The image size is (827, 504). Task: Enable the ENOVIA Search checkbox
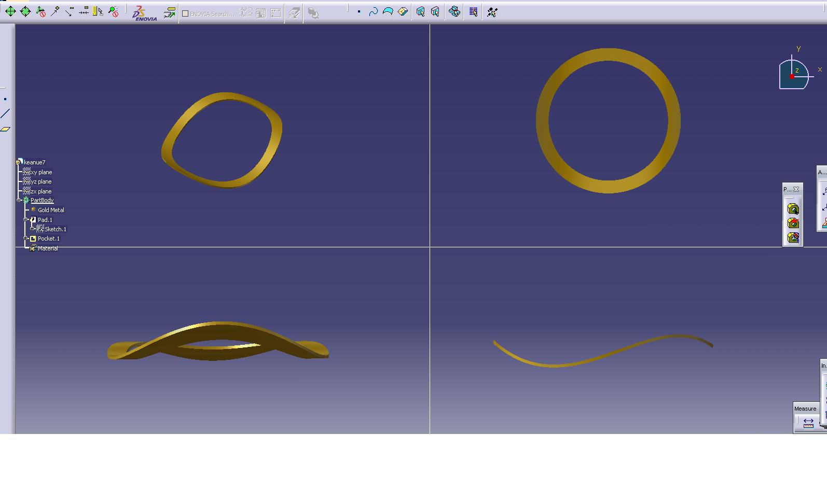click(185, 14)
